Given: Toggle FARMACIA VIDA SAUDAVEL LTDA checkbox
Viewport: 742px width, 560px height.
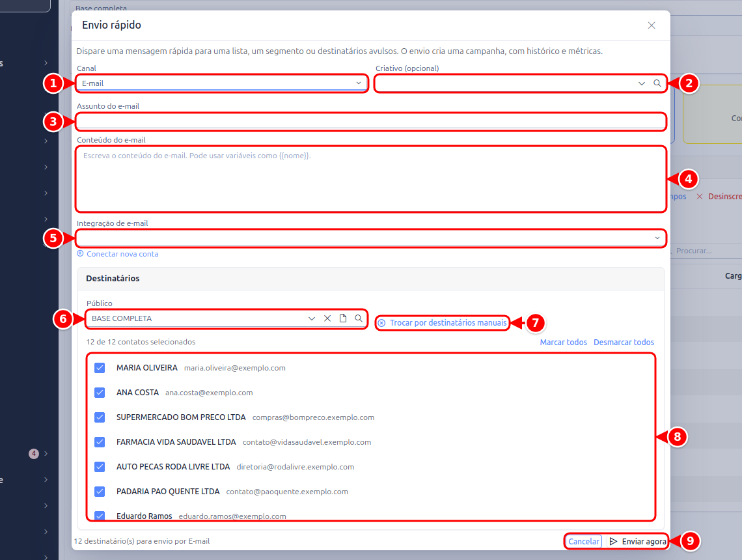Looking at the screenshot, I should (100, 442).
